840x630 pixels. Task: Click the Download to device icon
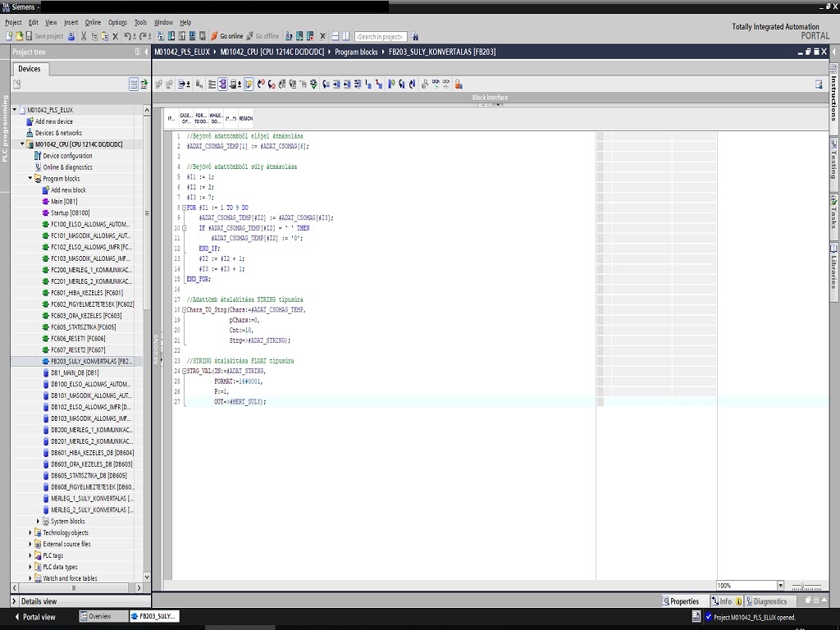171,36
